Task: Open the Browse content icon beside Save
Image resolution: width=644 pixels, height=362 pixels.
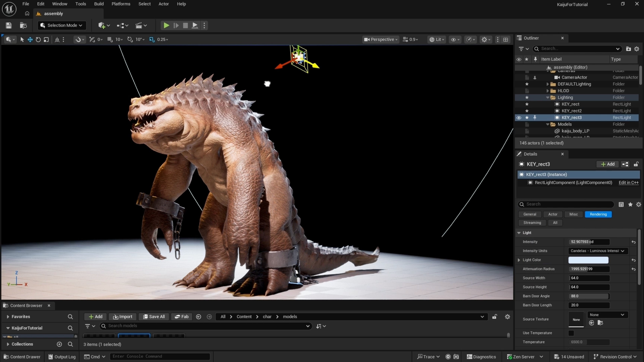Action: coord(23,25)
